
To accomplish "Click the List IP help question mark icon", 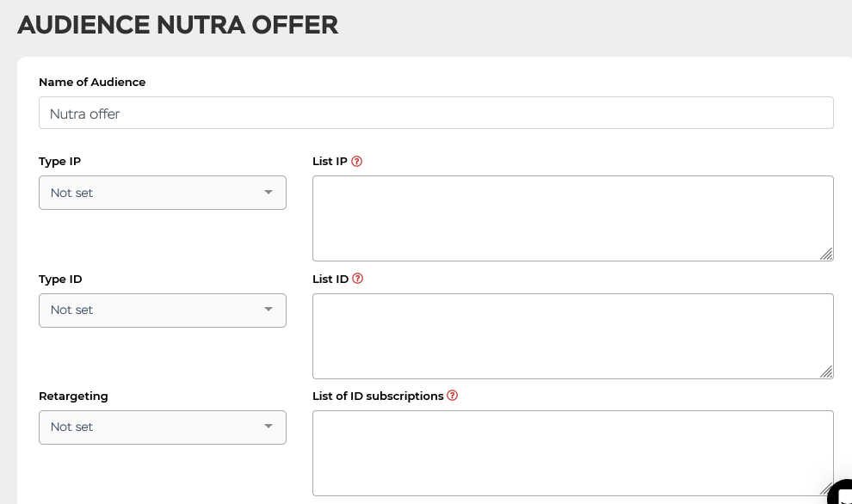I will coord(356,162).
